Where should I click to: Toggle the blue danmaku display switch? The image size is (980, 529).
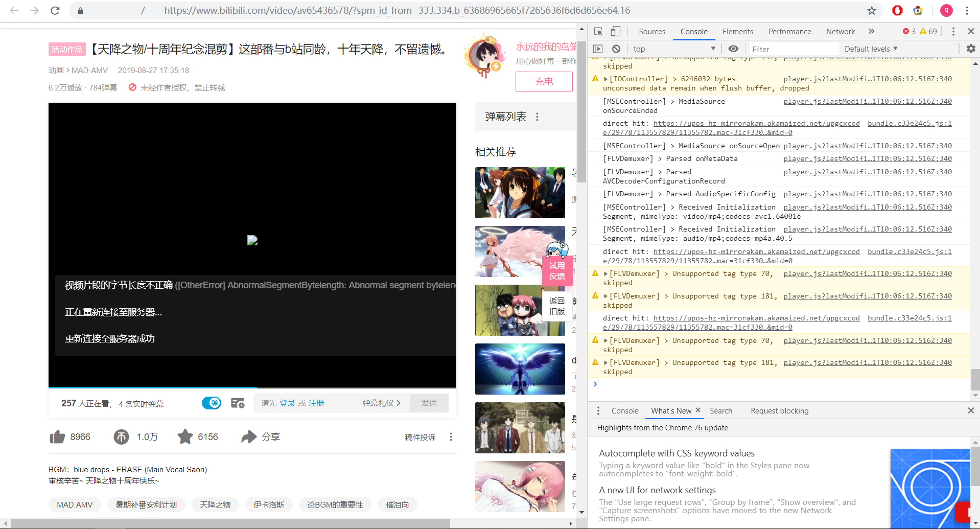pyautogui.click(x=211, y=403)
